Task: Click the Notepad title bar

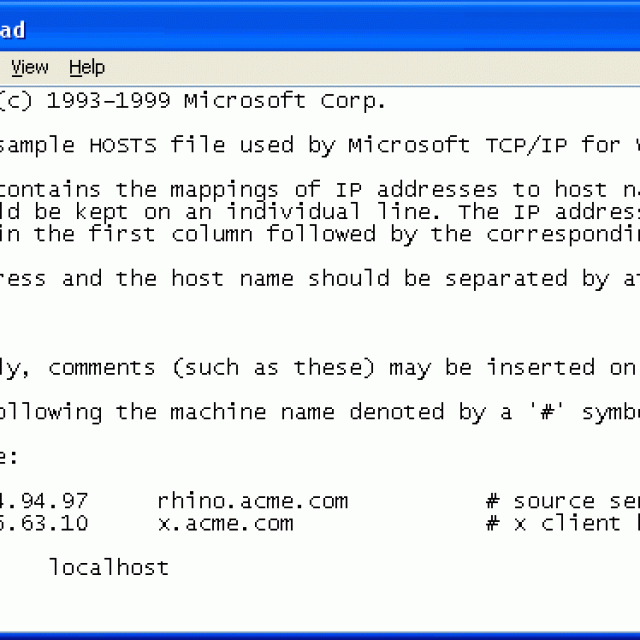Action: pyautogui.click(x=320, y=28)
